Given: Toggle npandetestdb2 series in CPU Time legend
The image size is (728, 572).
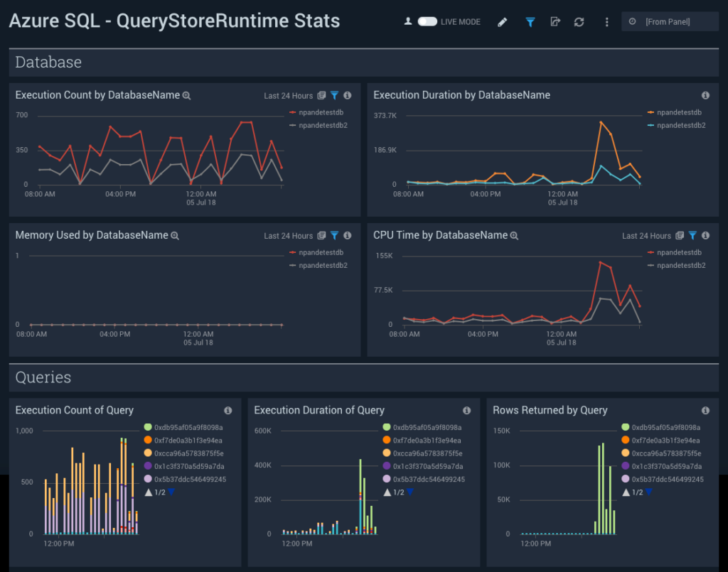Looking at the screenshot, I should point(676,265).
